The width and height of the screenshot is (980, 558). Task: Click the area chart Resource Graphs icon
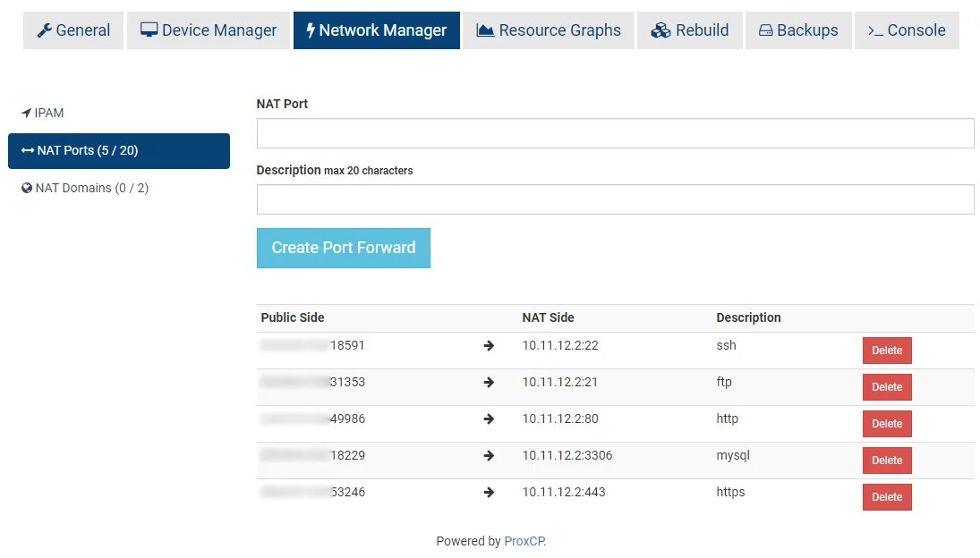point(485,30)
